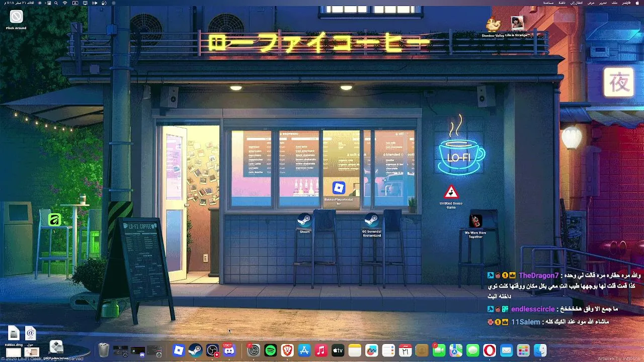This screenshot has height=362, width=644.
Task: Open Messages in the dock
Action: click(473, 350)
